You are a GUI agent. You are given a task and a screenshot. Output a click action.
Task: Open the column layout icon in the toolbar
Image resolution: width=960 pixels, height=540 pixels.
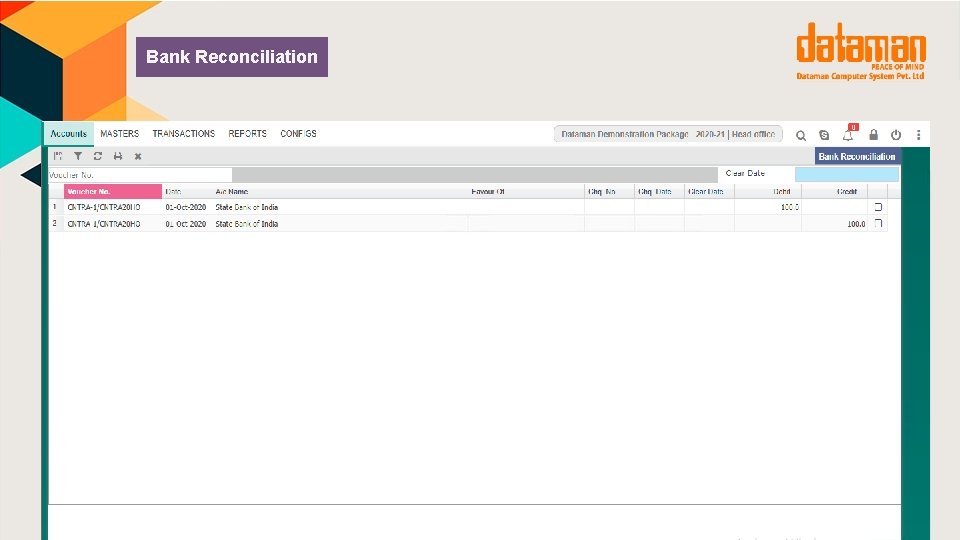tap(58, 156)
